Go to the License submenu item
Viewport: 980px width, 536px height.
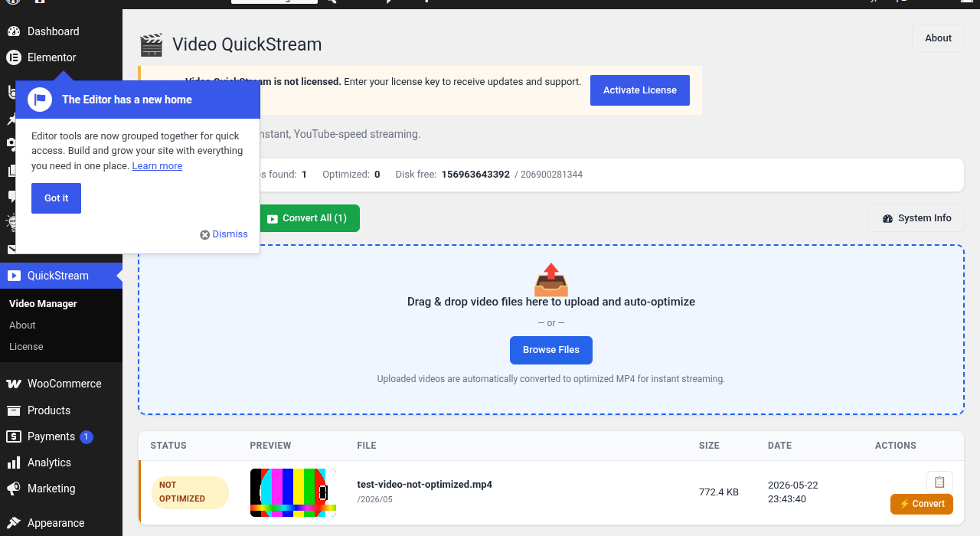tap(26, 347)
